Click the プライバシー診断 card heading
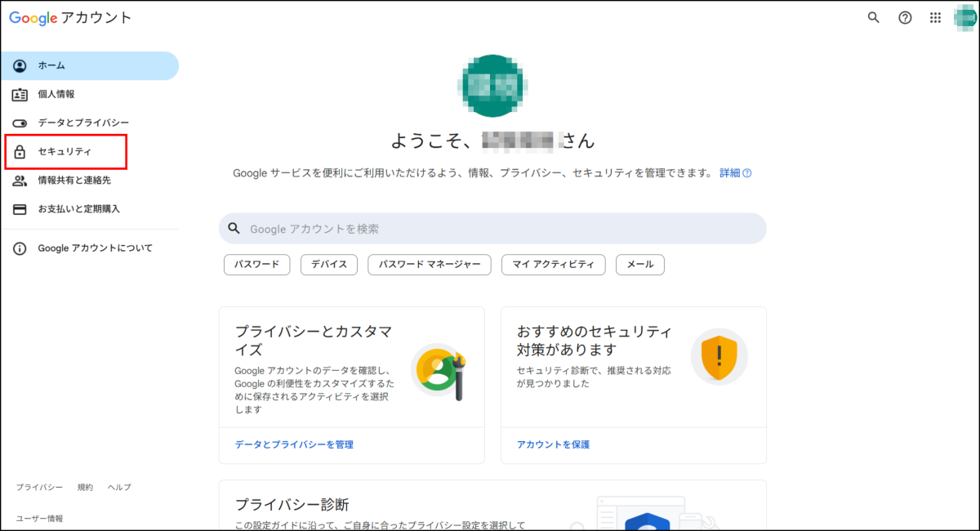Screen dimensions: 980x531 point(292,504)
